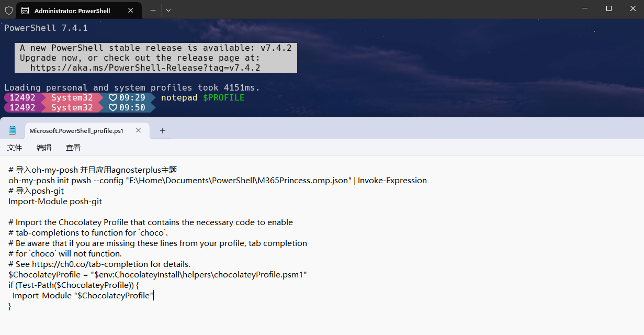Close the PowerShell terminal window
Viewport: 644px width, 335px height.
click(632, 9)
